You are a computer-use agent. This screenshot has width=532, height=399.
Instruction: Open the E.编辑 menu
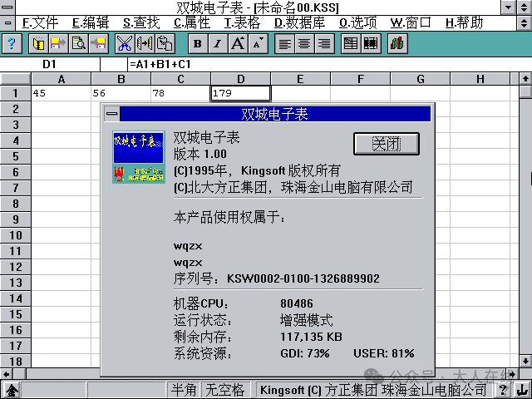(91, 23)
